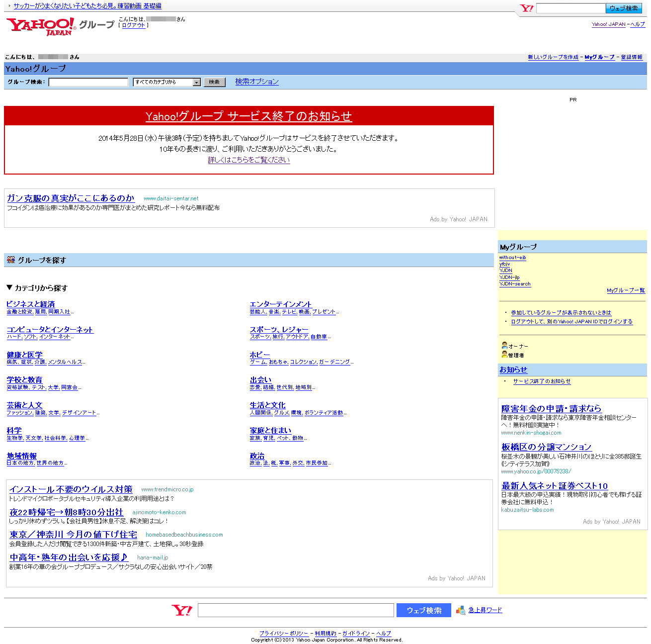Open the 健康と医学 category
Viewport: 651px width, 644px height.
click(24, 355)
